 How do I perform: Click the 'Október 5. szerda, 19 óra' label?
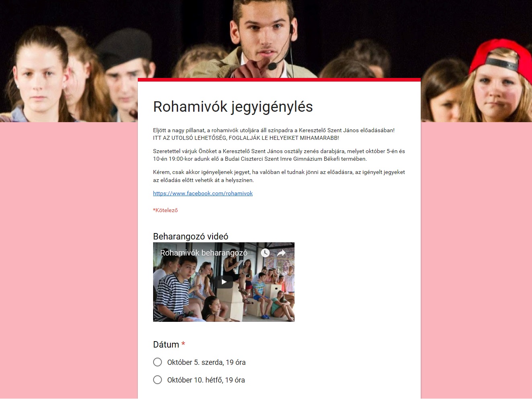(x=207, y=362)
